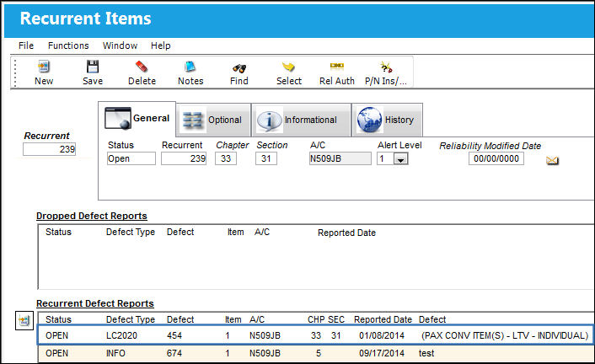Image resolution: width=595 pixels, height=364 pixels.
Task: Select the OPEN LC2020 defect row
Action: pos(315,335)
